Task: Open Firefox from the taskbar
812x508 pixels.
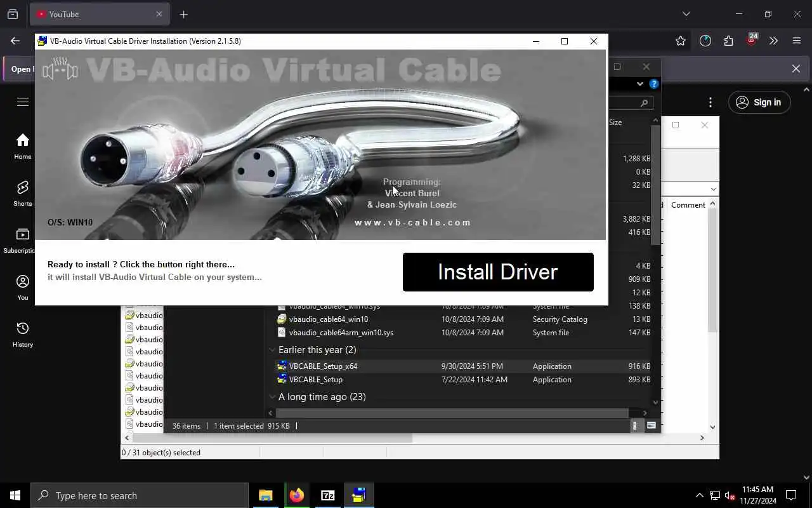Action: [x=297, y=495]
